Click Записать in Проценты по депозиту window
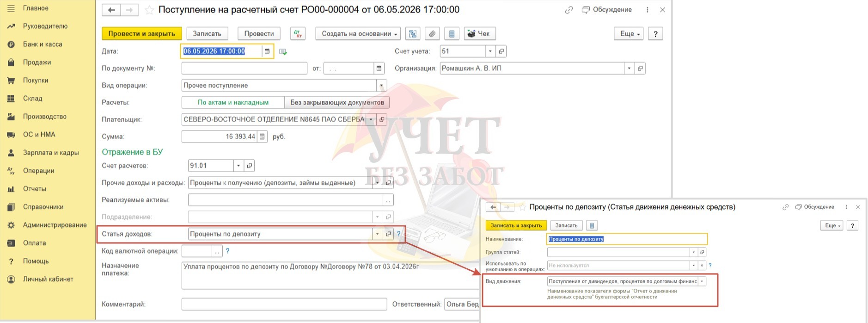The width and height of the screenshot is (868, 323). pos(566,225)
